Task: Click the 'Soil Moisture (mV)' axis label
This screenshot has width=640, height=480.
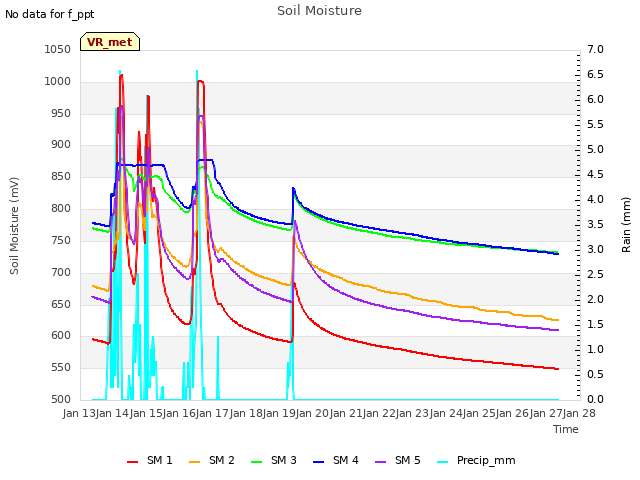Action: tap(14, 226)
